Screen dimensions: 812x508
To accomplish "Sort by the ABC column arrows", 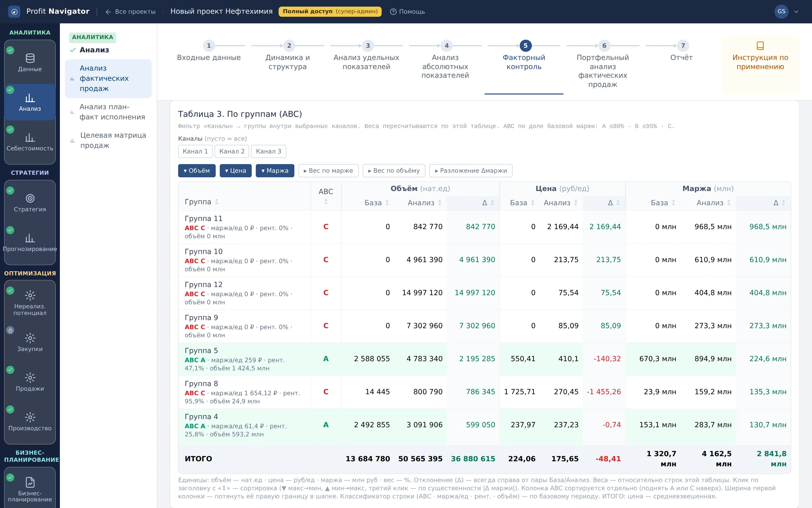I will click(326, 202).
